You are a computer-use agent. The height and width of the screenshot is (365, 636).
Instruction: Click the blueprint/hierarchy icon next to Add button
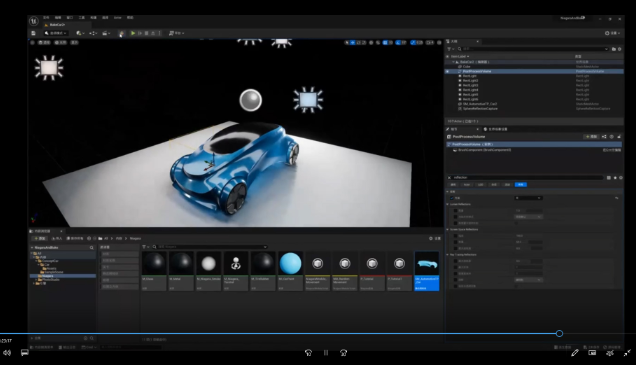click(604, 137)
